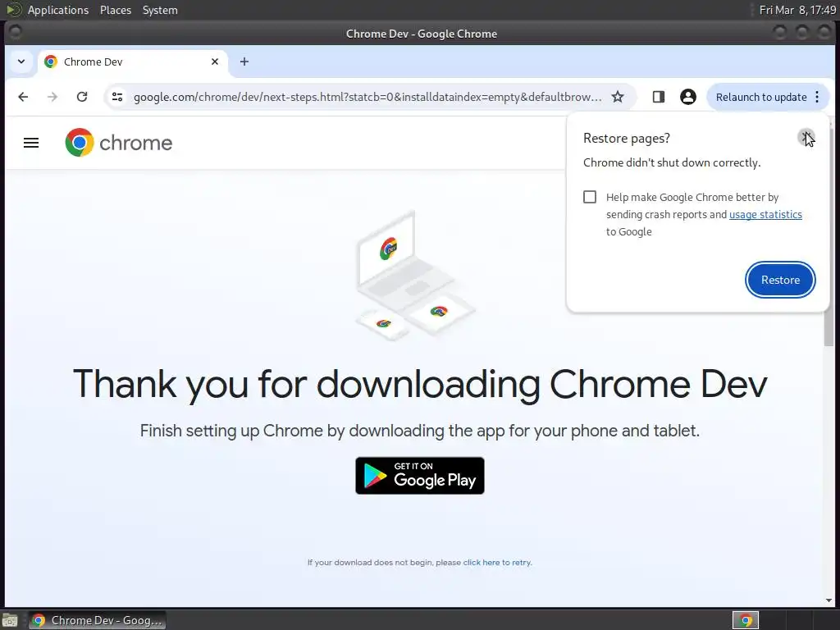
Task: Go back to previous page
Action: click(x=23, y=97)
